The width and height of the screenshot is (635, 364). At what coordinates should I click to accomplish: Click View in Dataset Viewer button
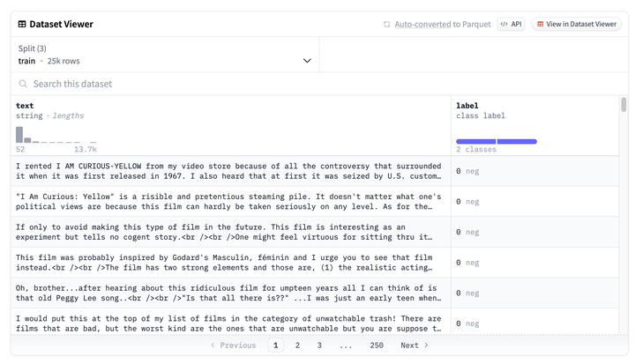(x=576, y=25)
